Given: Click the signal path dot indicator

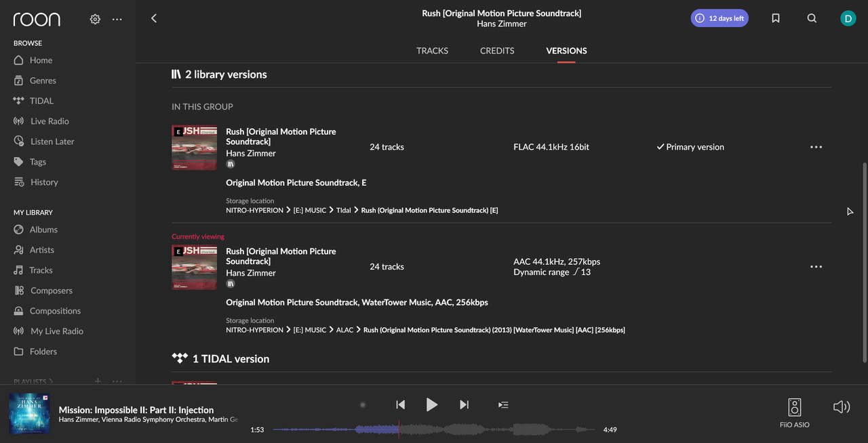Looking at the screenshot, I should coord(363,405).
